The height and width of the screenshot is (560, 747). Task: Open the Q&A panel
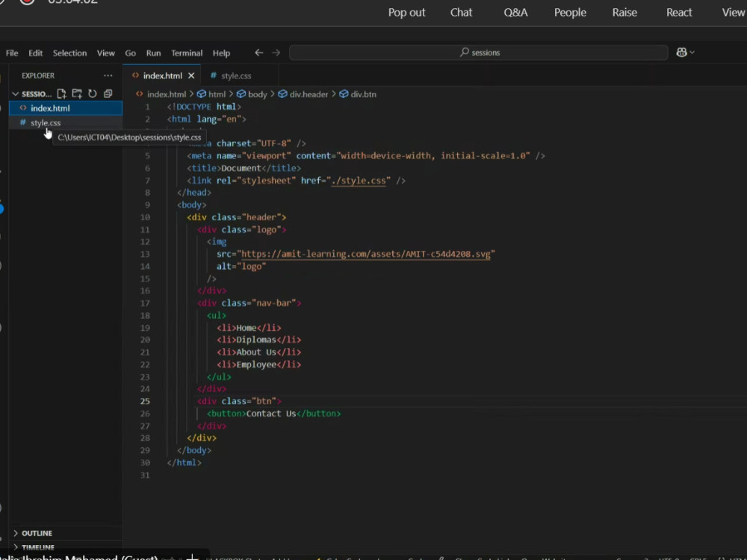515,13
